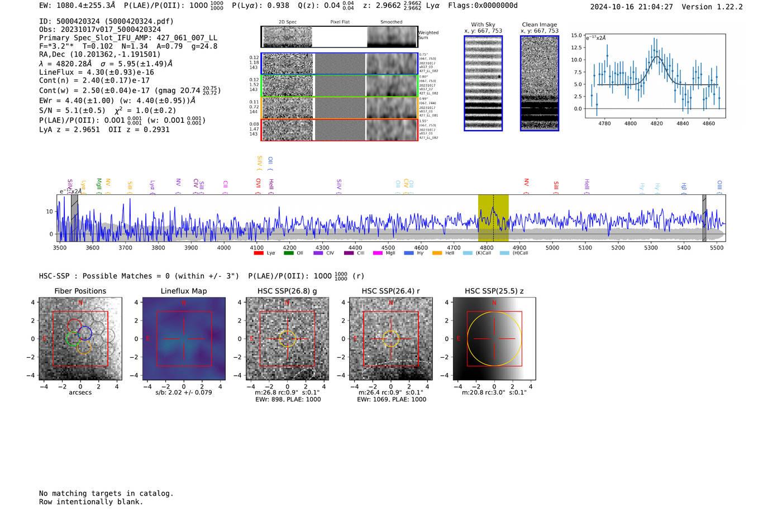
Task: Click the purple CIV legend swatch
Action: (318, 253)
